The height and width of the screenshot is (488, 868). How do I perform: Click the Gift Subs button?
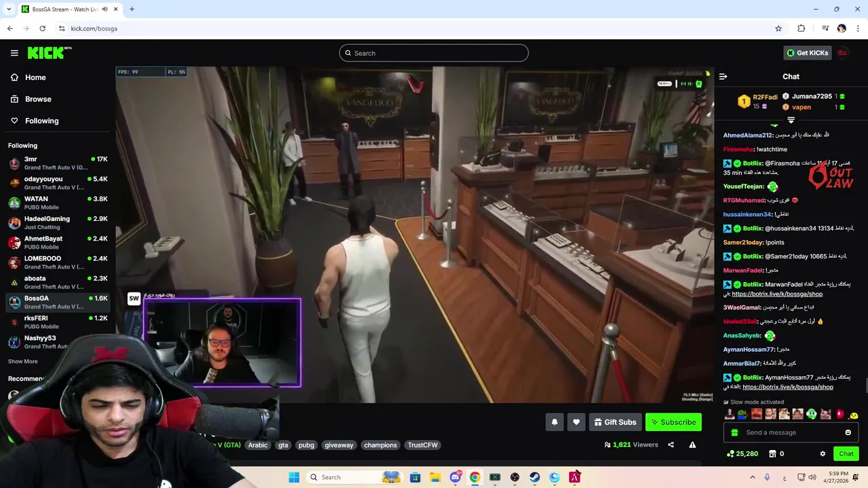tap(615, 422)
